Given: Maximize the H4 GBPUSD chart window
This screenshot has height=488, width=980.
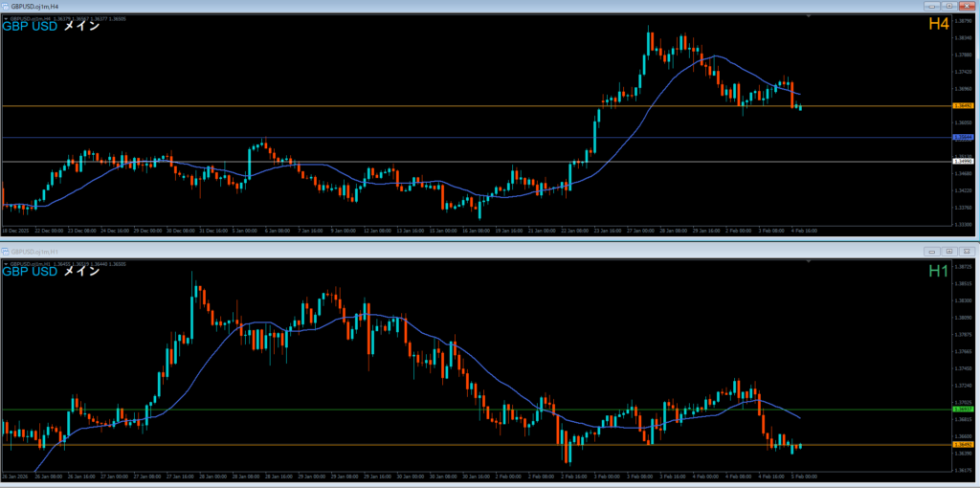Looking at the screenshot, I should pos(950,6).
